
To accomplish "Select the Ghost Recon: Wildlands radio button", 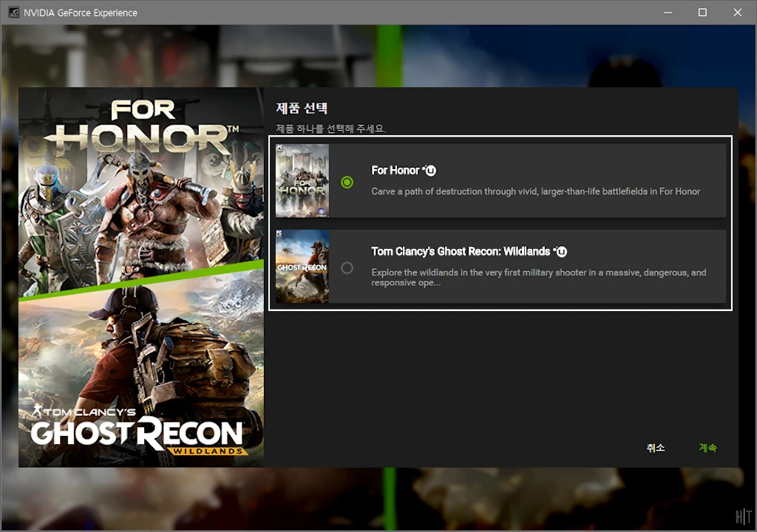I will pyautogui.click(x=347, y=268).
